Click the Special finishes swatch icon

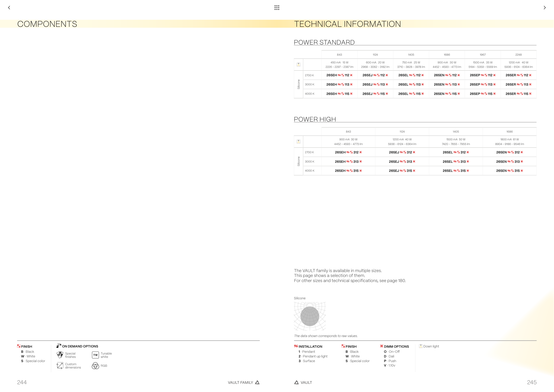pyautogui.click(x=60, y=355)
